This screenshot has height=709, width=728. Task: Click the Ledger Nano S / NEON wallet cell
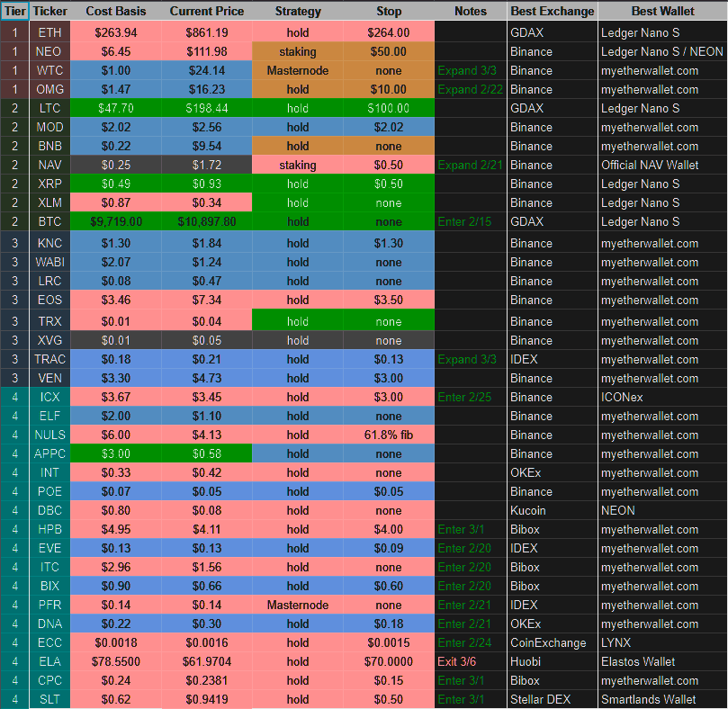pos(663,51)
